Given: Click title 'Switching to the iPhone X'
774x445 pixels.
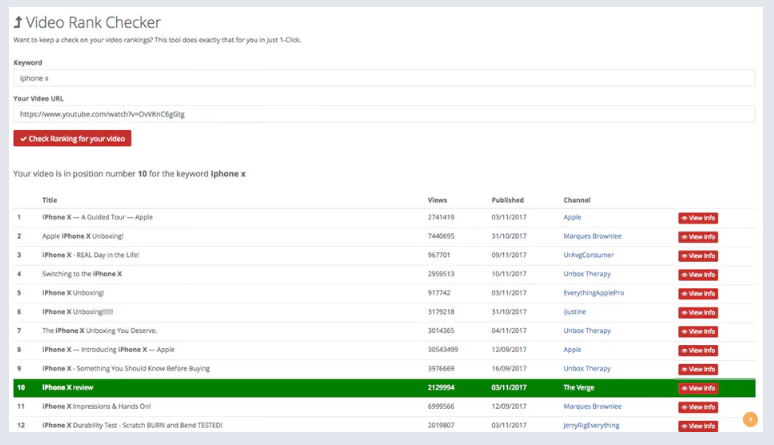Looking at the screenshot, I should (x=81, y=274).
